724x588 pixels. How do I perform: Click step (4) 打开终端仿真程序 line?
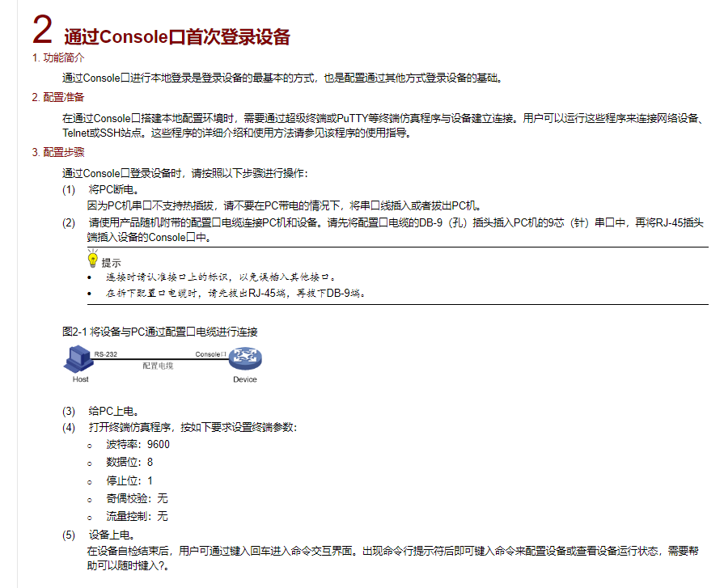click(180, 427)
